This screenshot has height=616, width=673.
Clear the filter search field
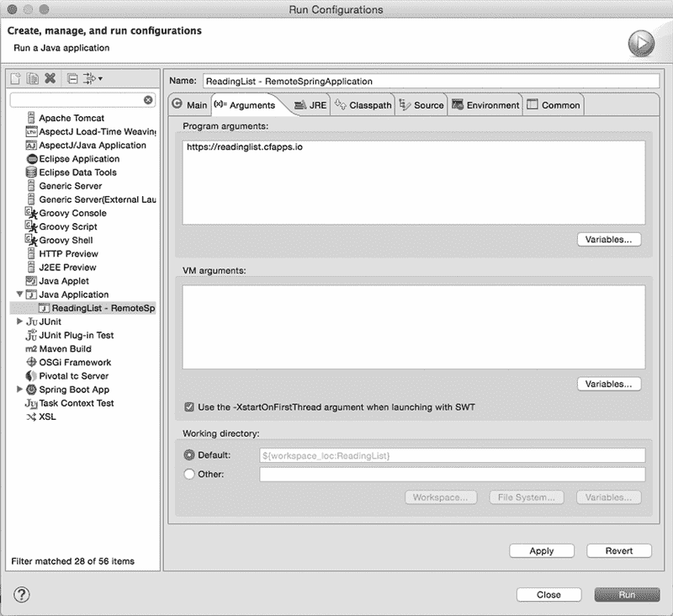pos(148,99)
